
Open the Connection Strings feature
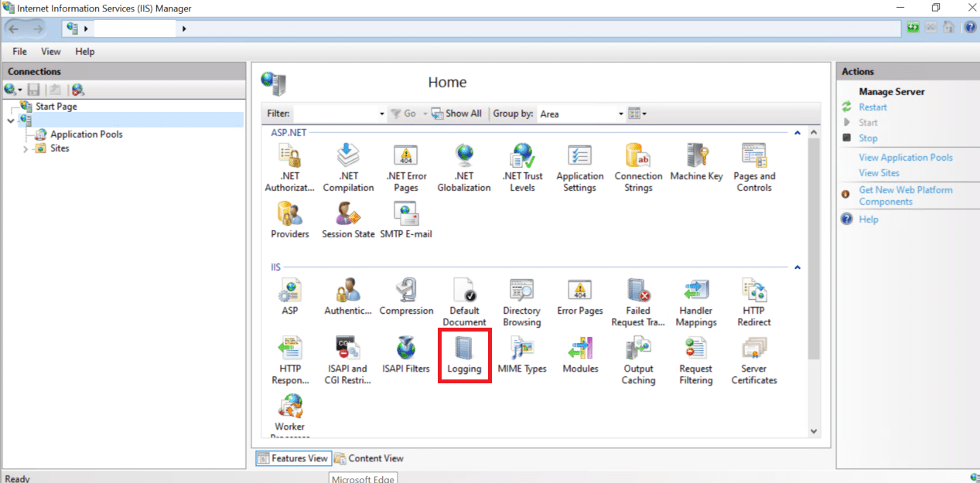pyautogui.click(x=638, y=168)
